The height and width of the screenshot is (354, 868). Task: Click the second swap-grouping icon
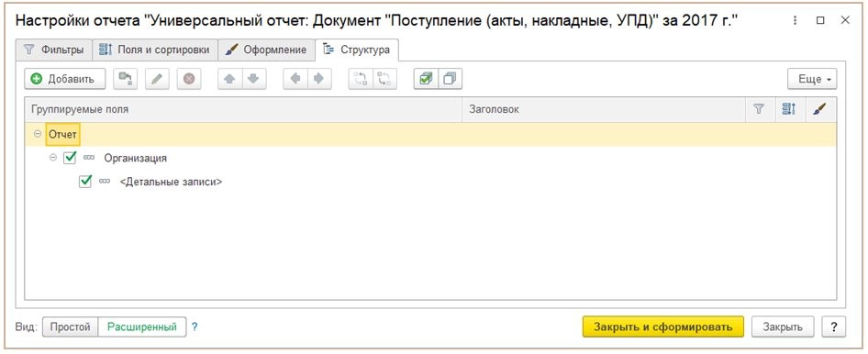[384, 79]
